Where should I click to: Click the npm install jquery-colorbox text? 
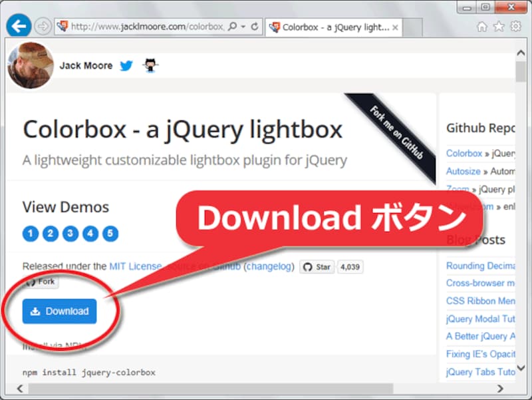tap(89, 373)
